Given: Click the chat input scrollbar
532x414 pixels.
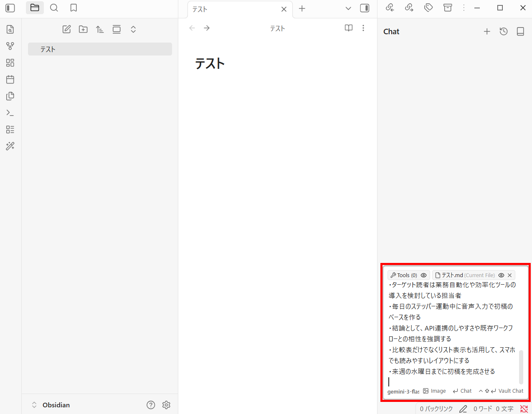Looking at the screenshot, I should [521, 367].
